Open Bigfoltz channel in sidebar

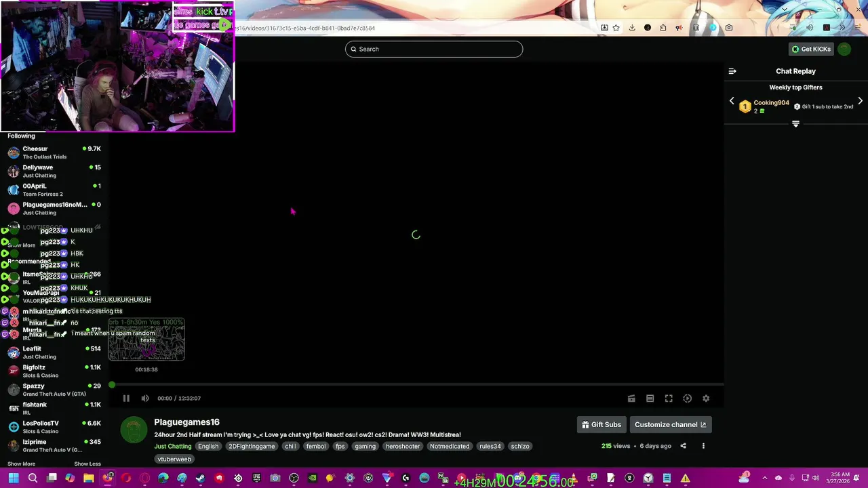tap(54, 371)
